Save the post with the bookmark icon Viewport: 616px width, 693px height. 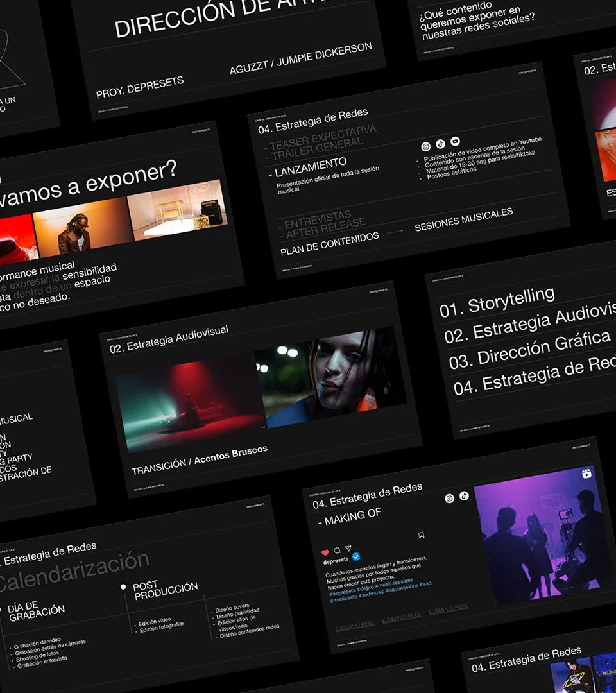tap(422, 535)
